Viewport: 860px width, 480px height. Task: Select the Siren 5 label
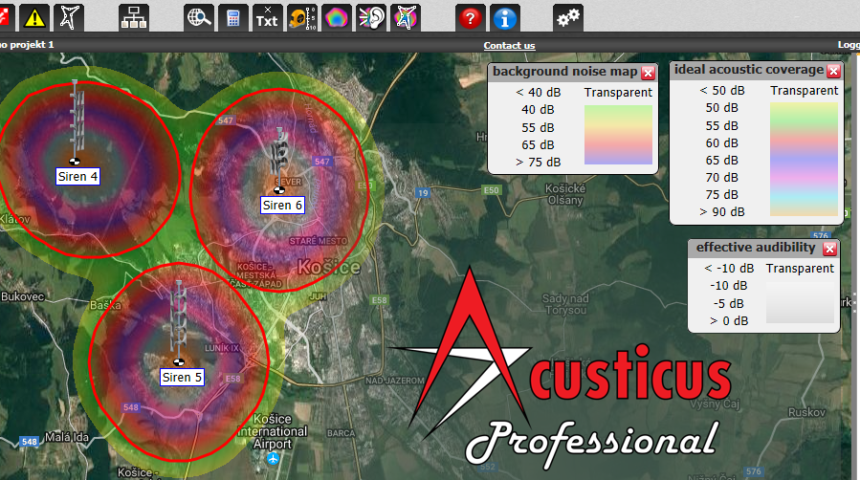coord(182,377)
